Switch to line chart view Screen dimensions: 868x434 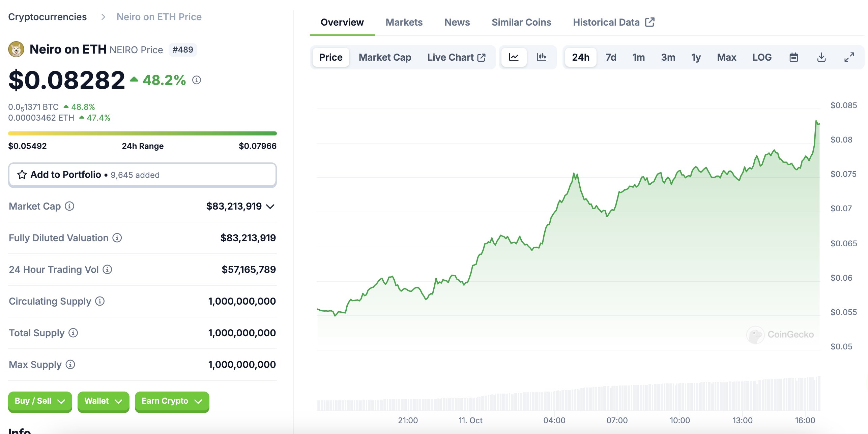point(514,57)
